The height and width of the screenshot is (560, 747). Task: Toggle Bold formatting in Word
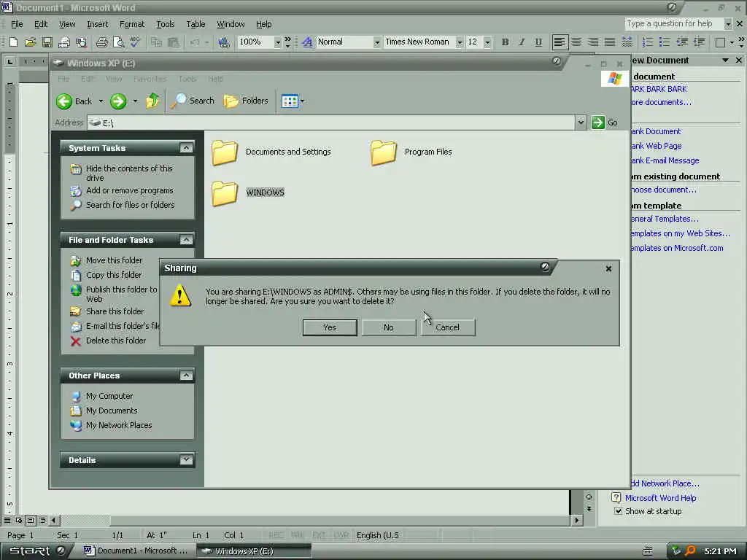tap(505, 42)
